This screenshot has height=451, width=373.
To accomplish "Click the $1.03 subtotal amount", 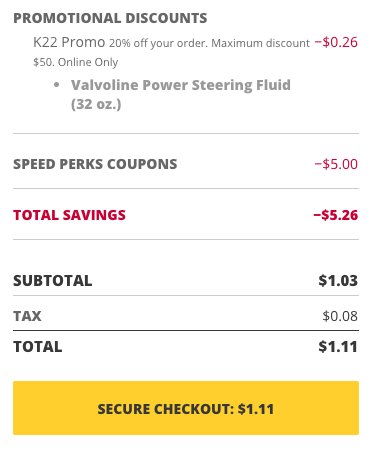I will point(338,281).
